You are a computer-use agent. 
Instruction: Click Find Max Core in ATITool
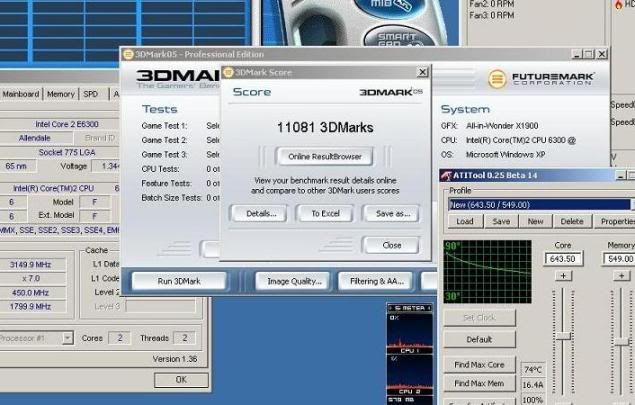click(479, 365)
